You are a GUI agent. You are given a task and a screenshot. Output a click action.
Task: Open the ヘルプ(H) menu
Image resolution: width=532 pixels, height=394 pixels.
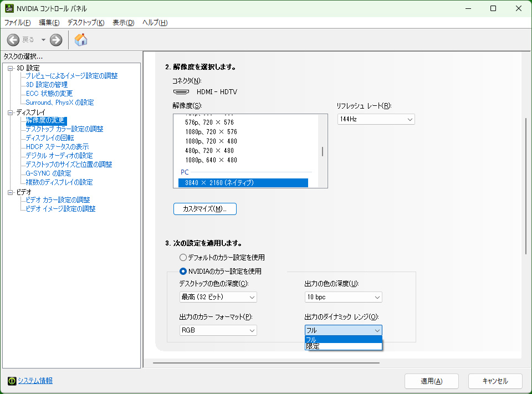(155, 23)
